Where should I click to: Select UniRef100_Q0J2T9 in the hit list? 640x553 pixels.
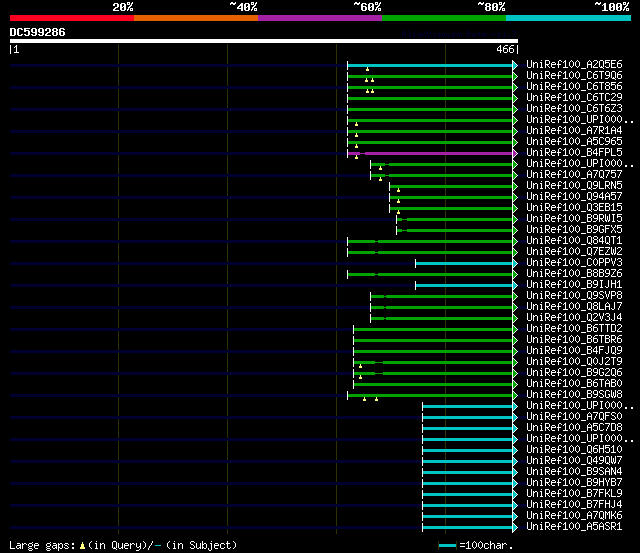point(574,362)
